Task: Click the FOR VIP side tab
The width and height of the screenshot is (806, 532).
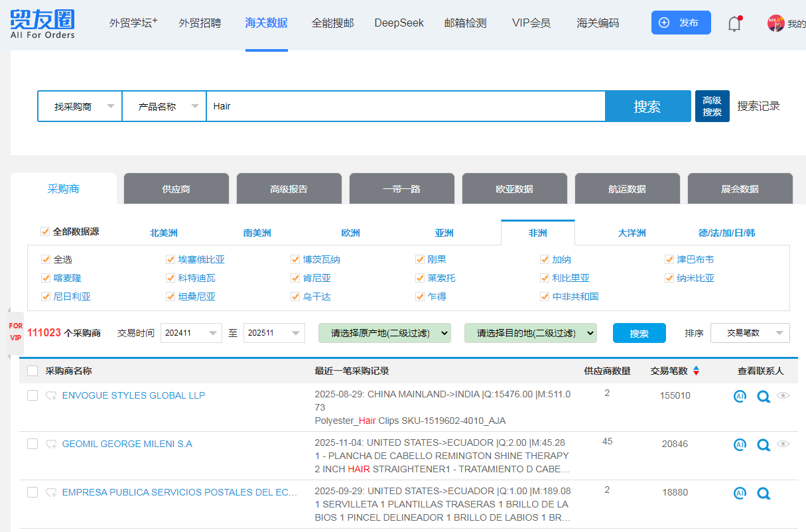Action: pyautogui.click(x=15, y=332)
